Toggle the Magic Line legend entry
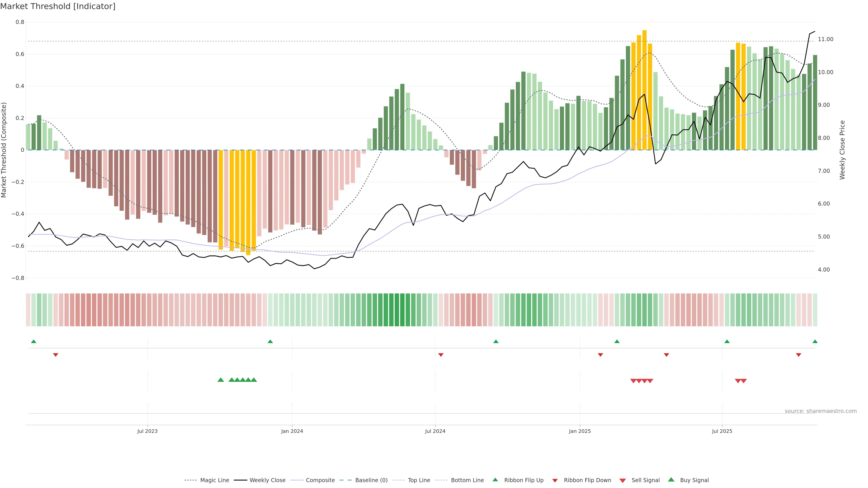The image size is (868, 488). (214, 480)
